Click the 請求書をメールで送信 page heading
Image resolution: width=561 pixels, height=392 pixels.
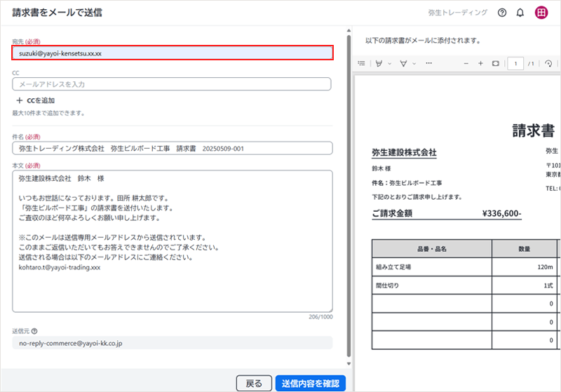pos(58,13)
